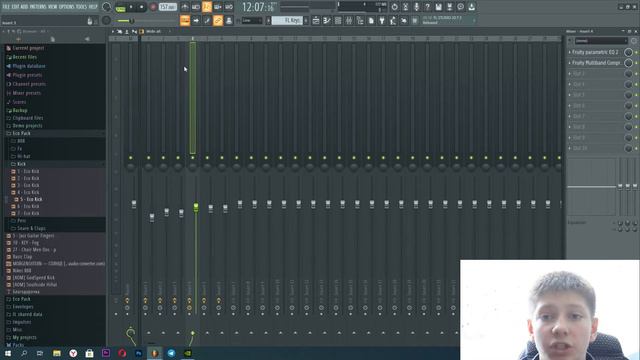Open 'Current project' in browser
The height and width of the screenshot is (360, 640).
pos(28,48)
